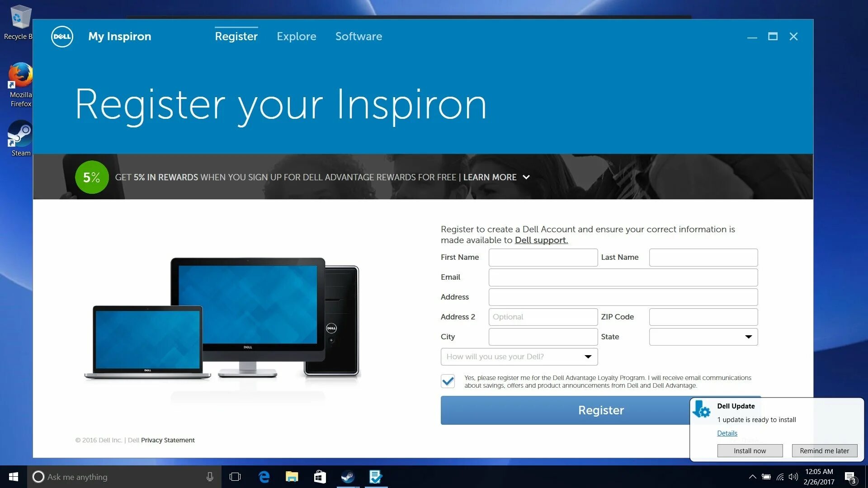Click the Privacy Statement link

pos(168,440)
